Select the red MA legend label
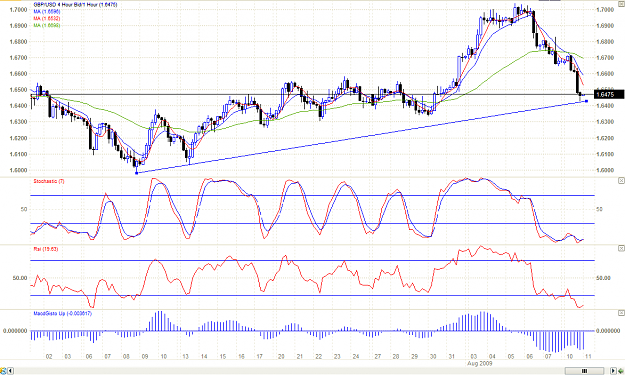This screenshot has height=375, width=625. (47, 18)
